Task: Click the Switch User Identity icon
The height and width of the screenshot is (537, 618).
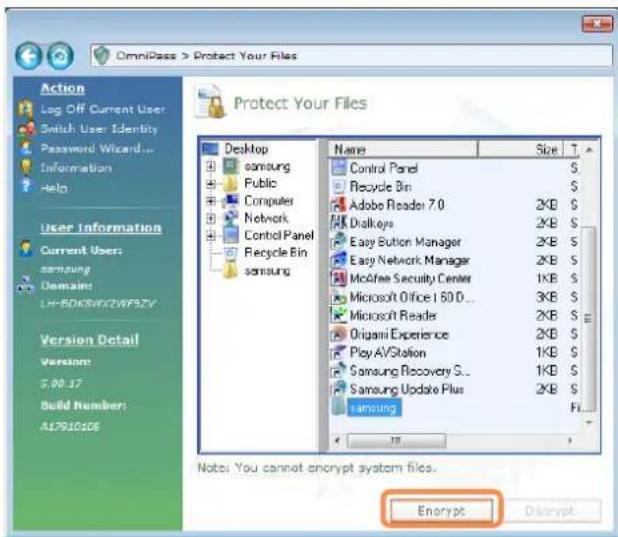Action: click(x=26, y=129)
